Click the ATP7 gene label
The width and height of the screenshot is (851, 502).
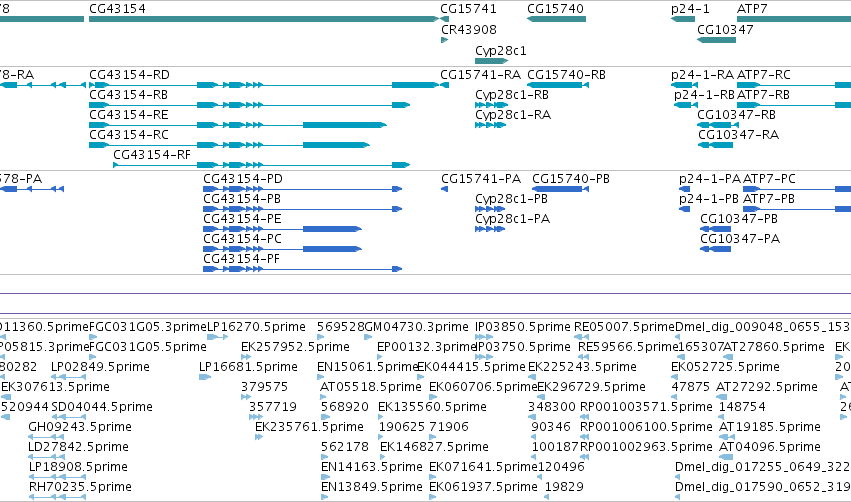tap(752, 9)
